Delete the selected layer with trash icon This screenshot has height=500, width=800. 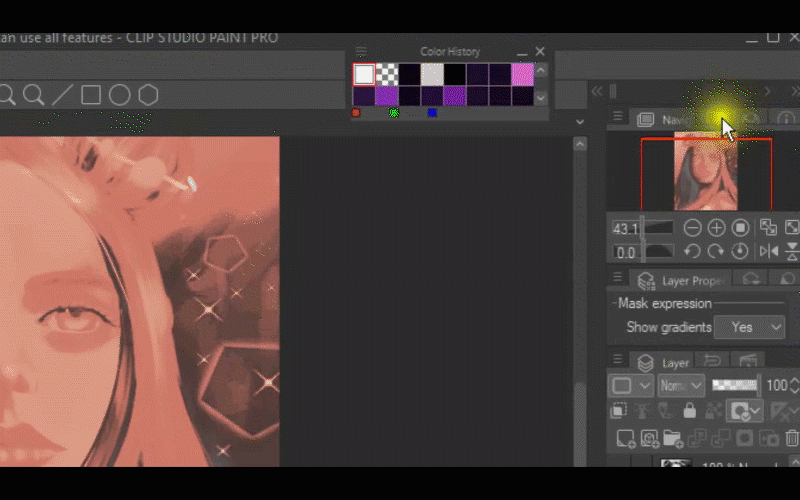point(792,438)
